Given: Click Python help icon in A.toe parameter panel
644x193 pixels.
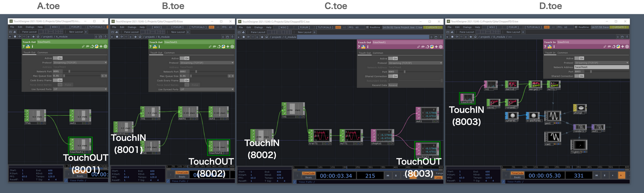Looking at the screenshot, I should pos(28,47).
